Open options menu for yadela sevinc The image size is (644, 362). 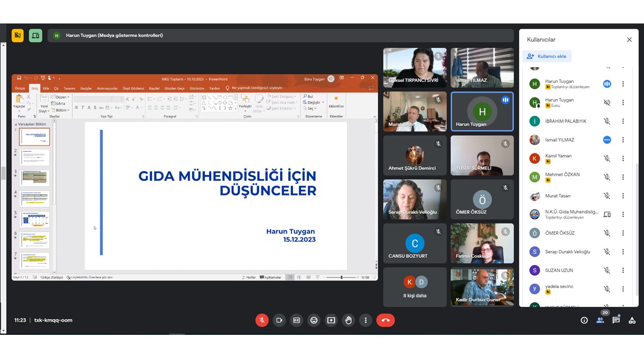click(623, 289)
